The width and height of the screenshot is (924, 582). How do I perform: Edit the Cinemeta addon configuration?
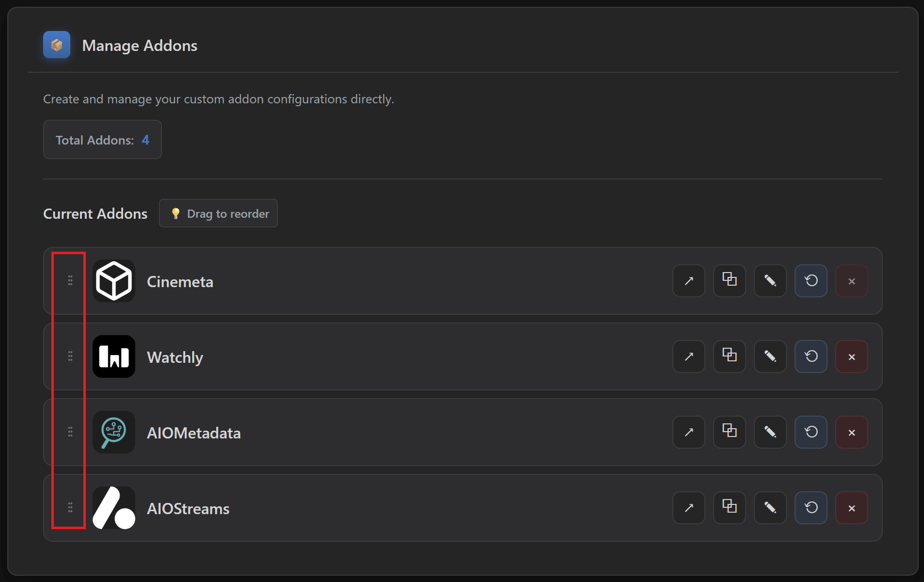(770, 281)
